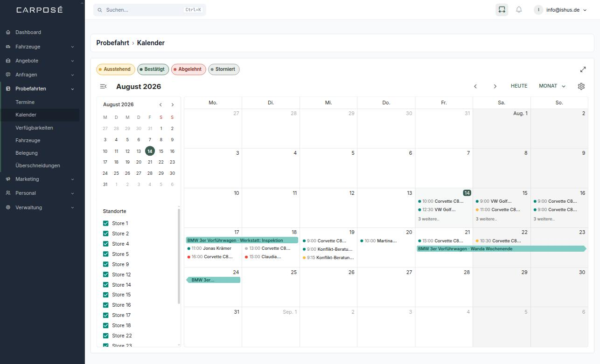This screenshot has width=600, height=364.
Task: Toggle the Abgelehnt status filter chip
Action: point(188,69)
